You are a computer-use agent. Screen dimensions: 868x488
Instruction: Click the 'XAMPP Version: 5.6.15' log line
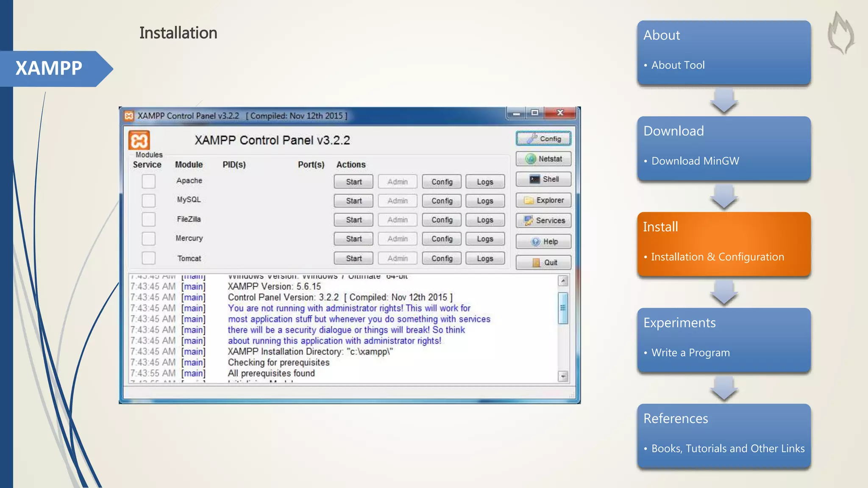pyautogui.click(x=274, y=287)
